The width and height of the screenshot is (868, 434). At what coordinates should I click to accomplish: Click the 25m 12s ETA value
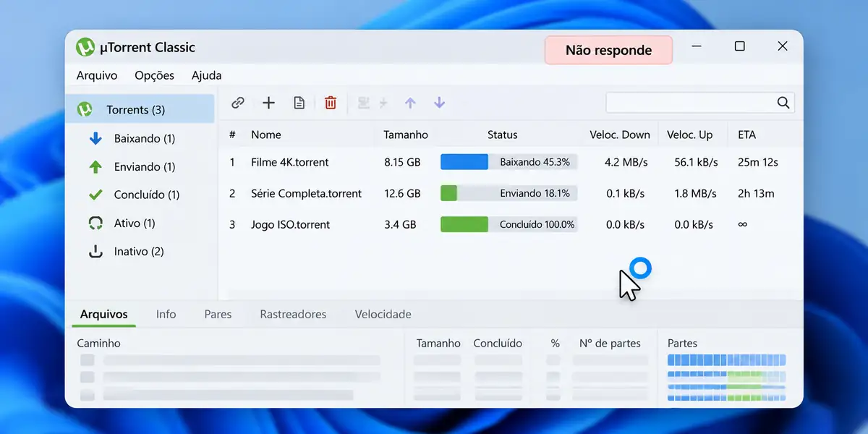757,162
